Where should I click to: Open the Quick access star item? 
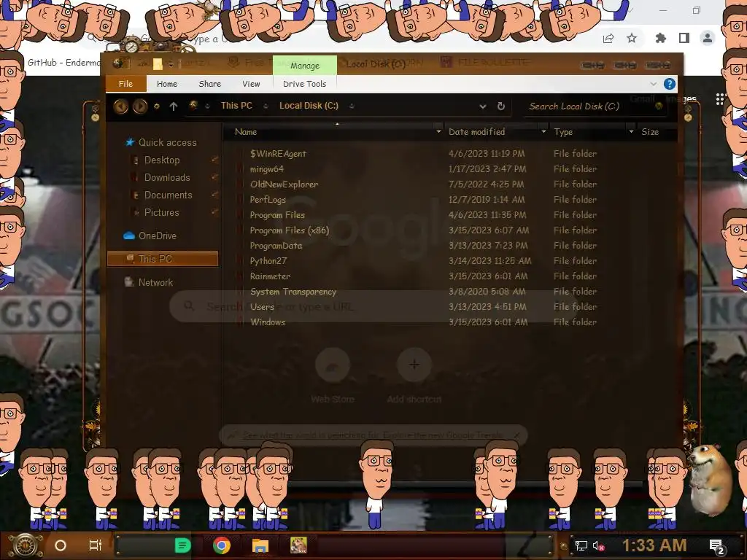point(161,142)
